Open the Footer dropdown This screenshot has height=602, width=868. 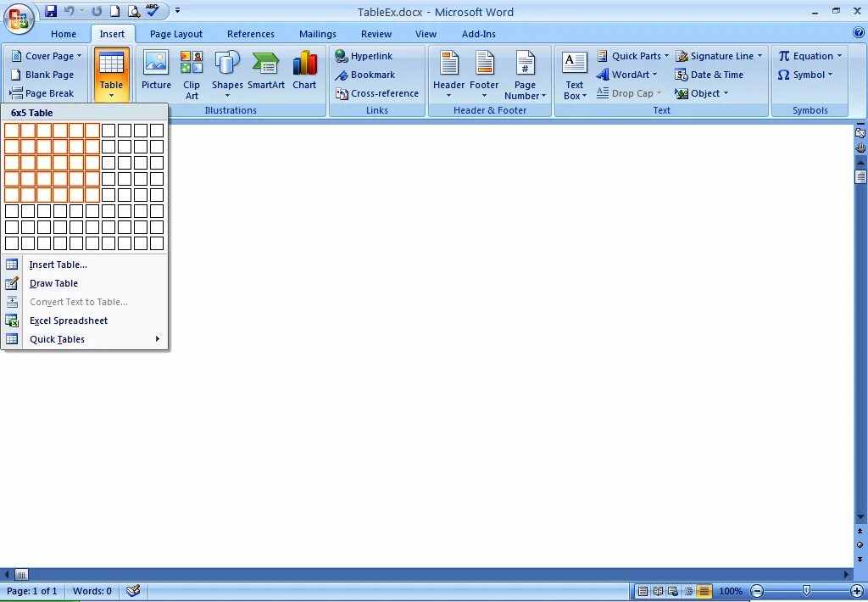tap(484, 75)
